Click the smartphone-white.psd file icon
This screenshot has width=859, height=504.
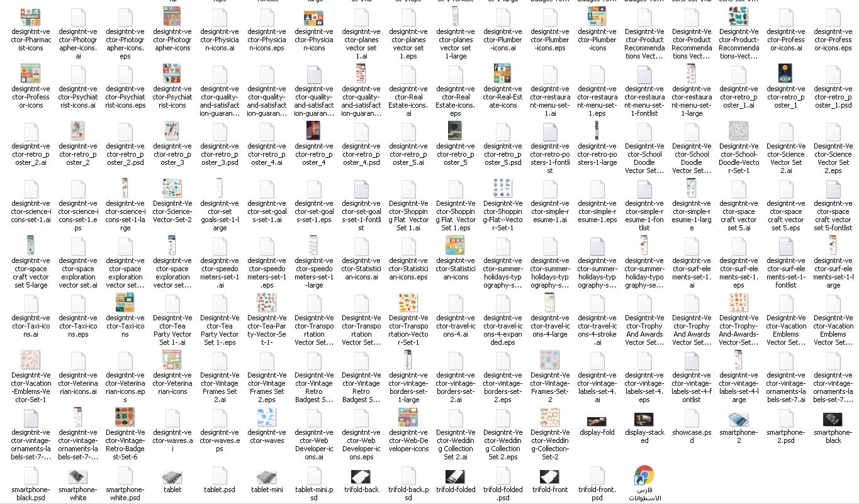coord(125,475)
